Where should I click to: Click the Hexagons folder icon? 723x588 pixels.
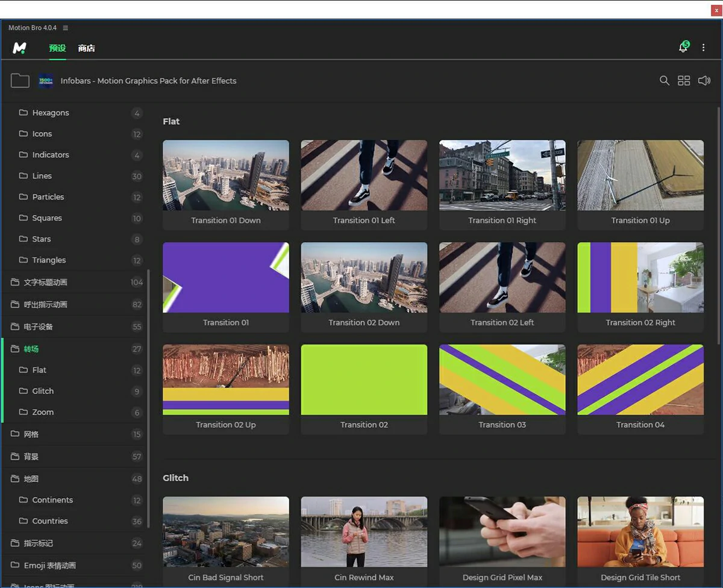click(23, 113)
